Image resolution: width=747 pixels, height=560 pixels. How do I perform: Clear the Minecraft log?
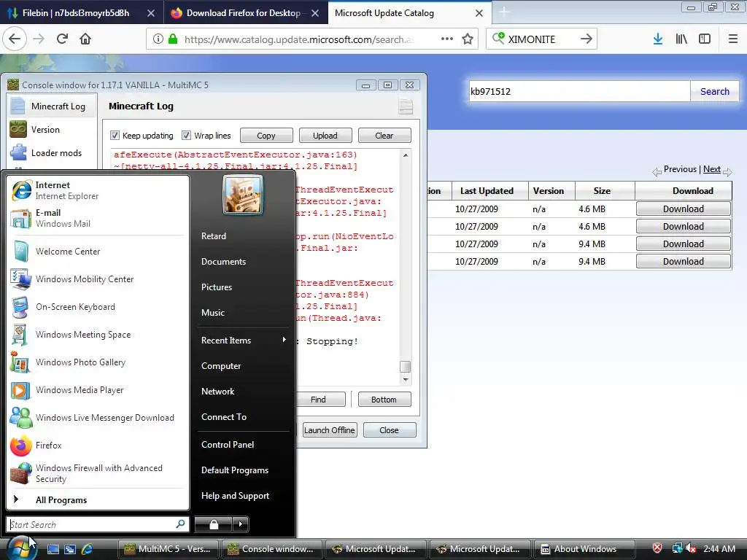coord(384,136)
